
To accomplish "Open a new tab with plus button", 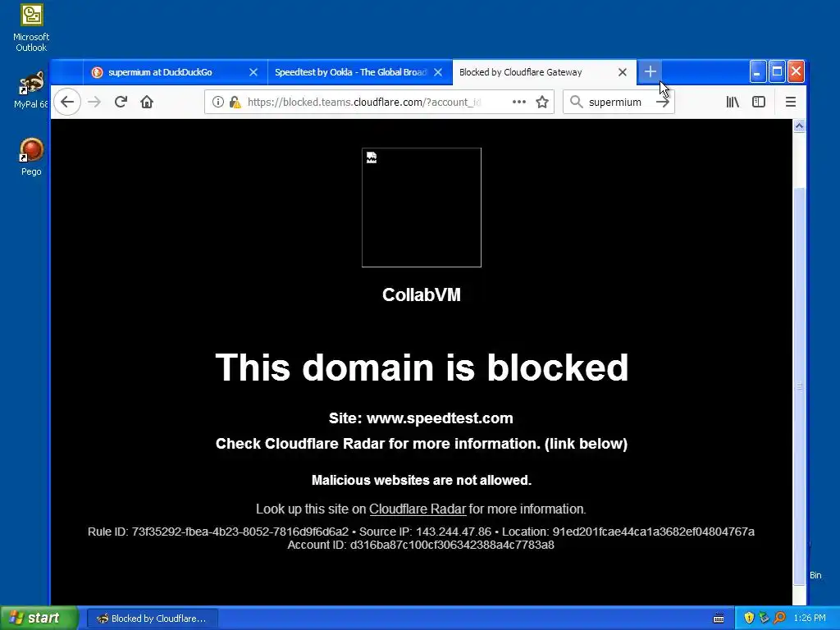I will click(650, 72).
